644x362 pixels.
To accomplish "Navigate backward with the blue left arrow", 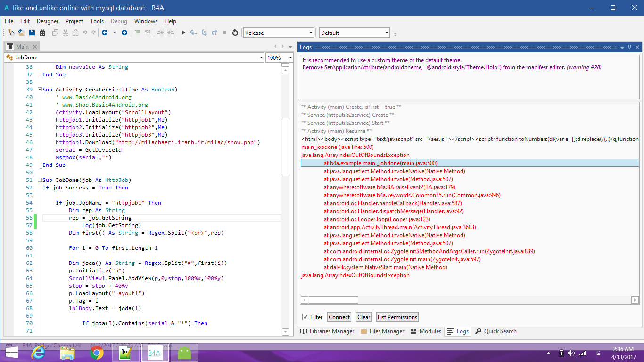I will click(x=104, y=33).
